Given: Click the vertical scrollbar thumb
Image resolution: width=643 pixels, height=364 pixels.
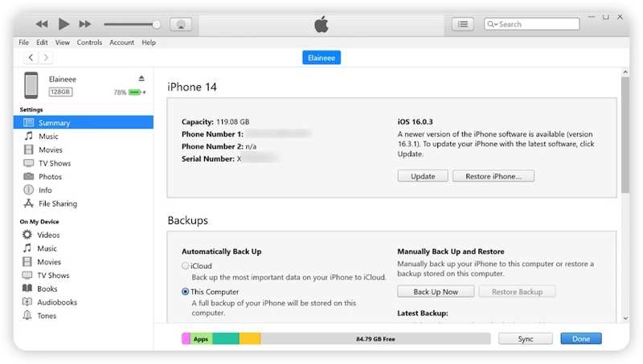Looking at the screenshot, I should tap(625, 135).
